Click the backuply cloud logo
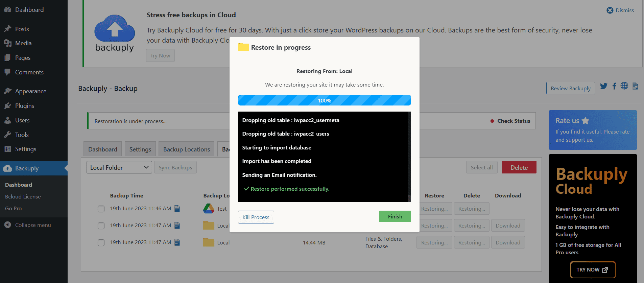The image size is (644, 283). [115, 33]
